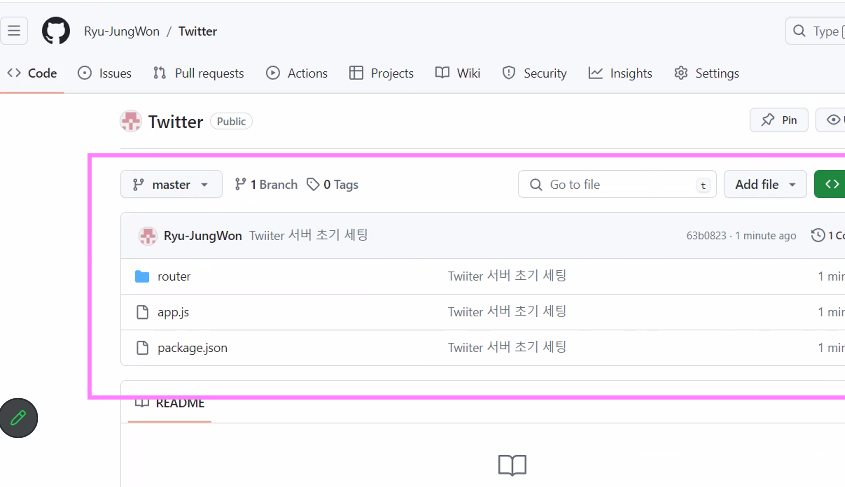Go to GitHub home via Octocat logo

56,31
